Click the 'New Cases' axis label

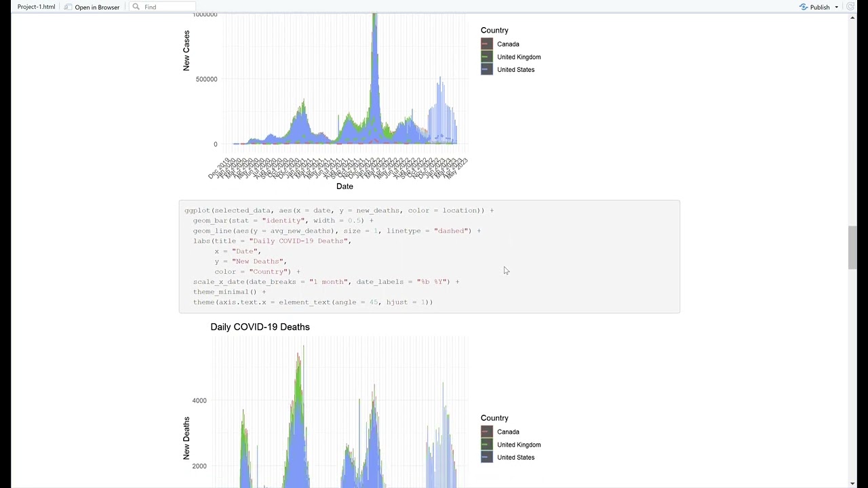click(x=186, y=50)
